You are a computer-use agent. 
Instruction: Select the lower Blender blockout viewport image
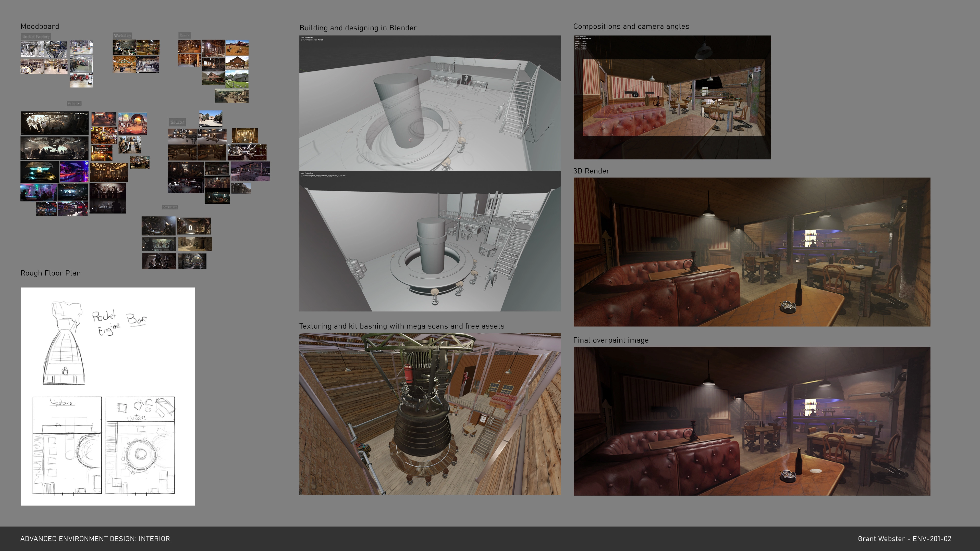(x=430, y=241)
